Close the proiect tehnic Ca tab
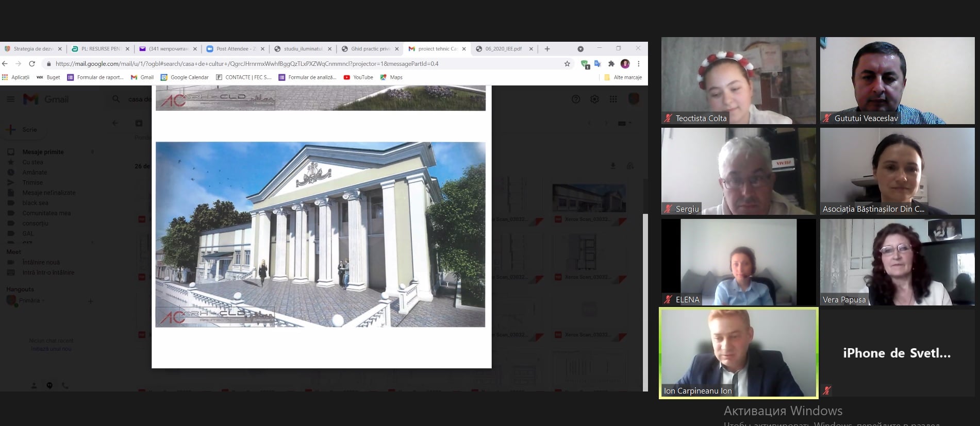Image resolution: width=980 pixels, height=426 pixels. click(464, 49)
